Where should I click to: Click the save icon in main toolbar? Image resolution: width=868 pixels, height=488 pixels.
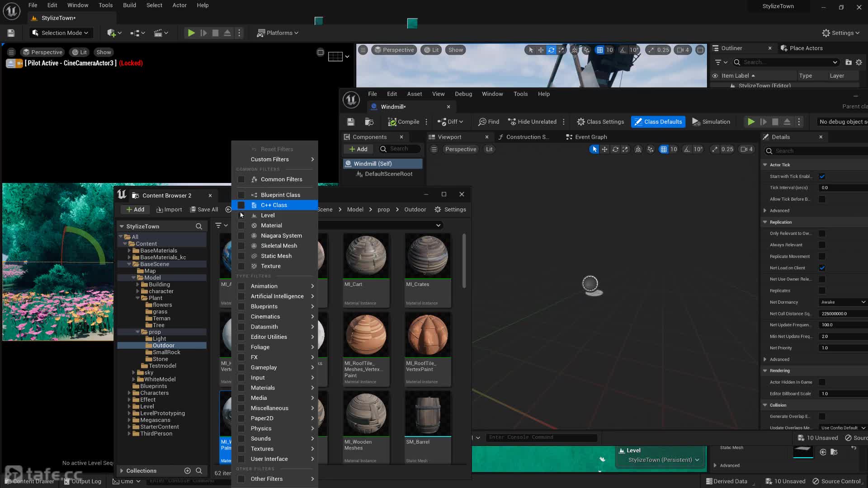click(11, 33)
